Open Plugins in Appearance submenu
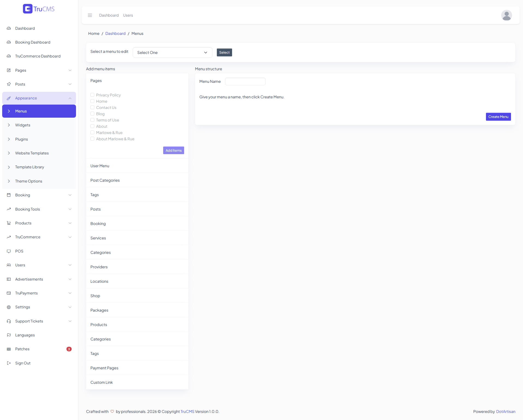Image resolution: width=523 pixels, height=420 pixels. (39, 139)
